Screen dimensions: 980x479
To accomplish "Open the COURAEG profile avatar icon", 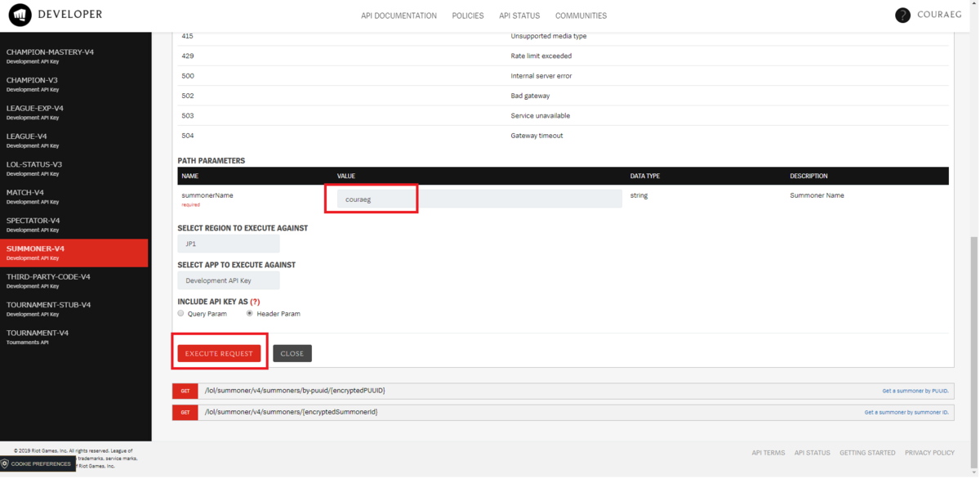I will pyautogui.click(x=902, y=16).
